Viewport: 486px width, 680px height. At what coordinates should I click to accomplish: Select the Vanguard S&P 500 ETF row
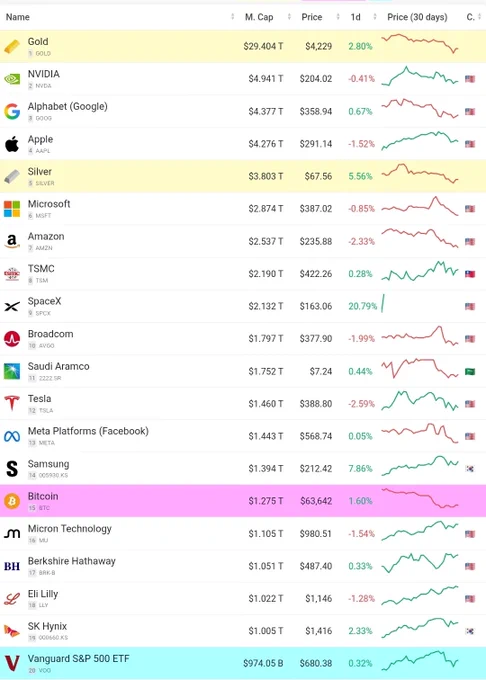(x=243, y=663)
